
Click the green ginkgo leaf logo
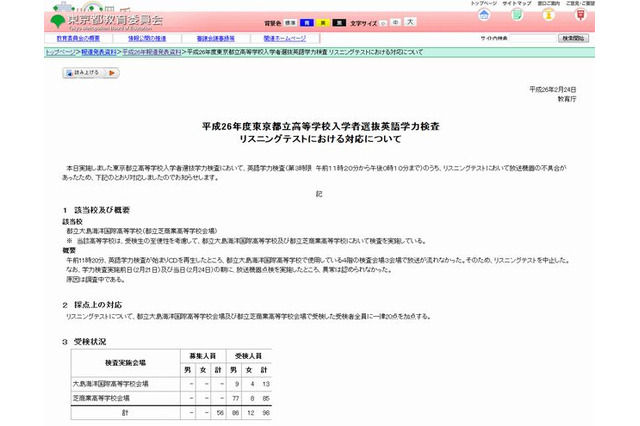tap(58, 21)
